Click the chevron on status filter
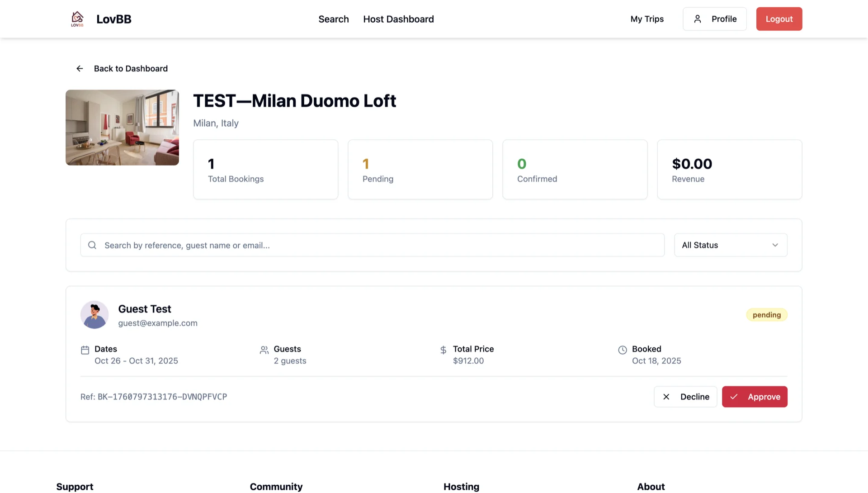This screenshot has width=868, height=493. (775, 245)
